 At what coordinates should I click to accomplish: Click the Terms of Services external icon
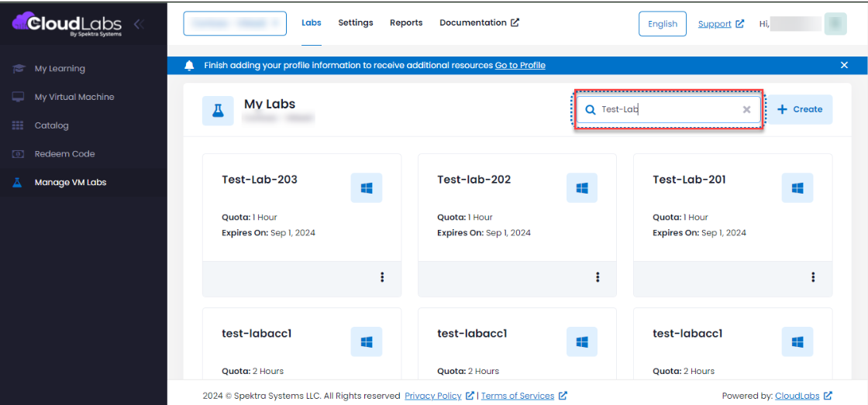[563, 396]
